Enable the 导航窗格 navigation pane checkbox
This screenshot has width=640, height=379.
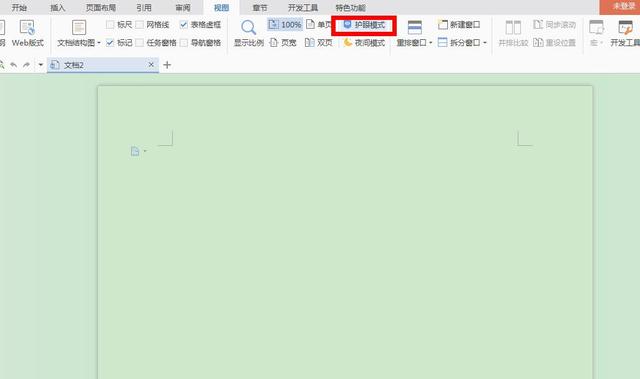tap(184, 42)
